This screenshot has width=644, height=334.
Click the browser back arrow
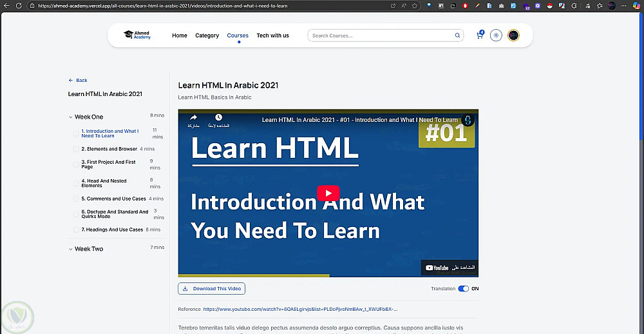click(x=6, y=6)
